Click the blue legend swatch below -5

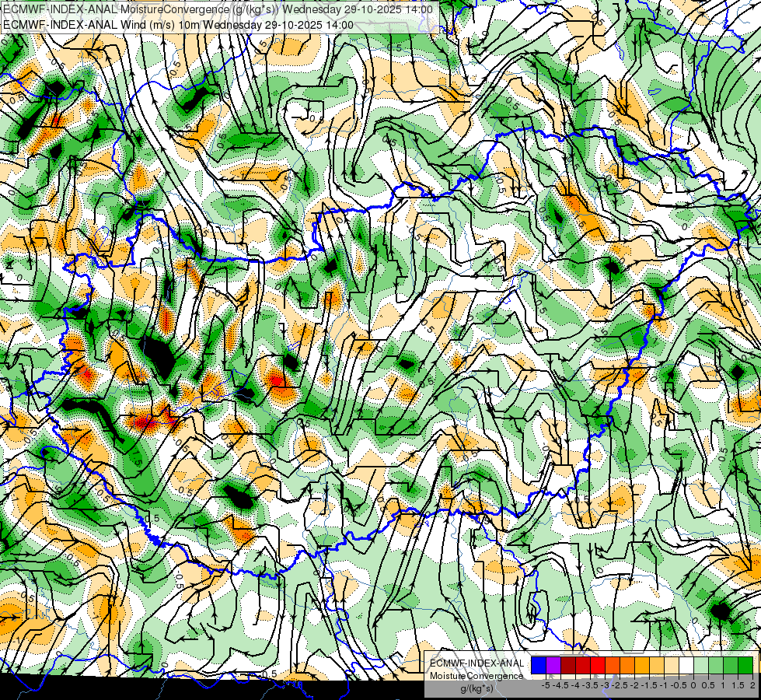[x=539, y=665]
